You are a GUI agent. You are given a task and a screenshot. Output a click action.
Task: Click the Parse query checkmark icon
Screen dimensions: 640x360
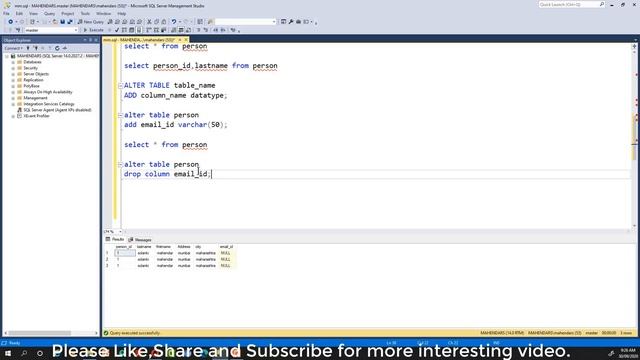[117, 30]
